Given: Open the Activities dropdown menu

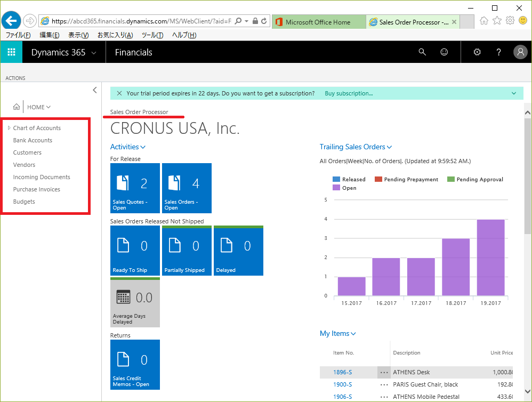Looking at the screenshot, I should click(128, 147).
